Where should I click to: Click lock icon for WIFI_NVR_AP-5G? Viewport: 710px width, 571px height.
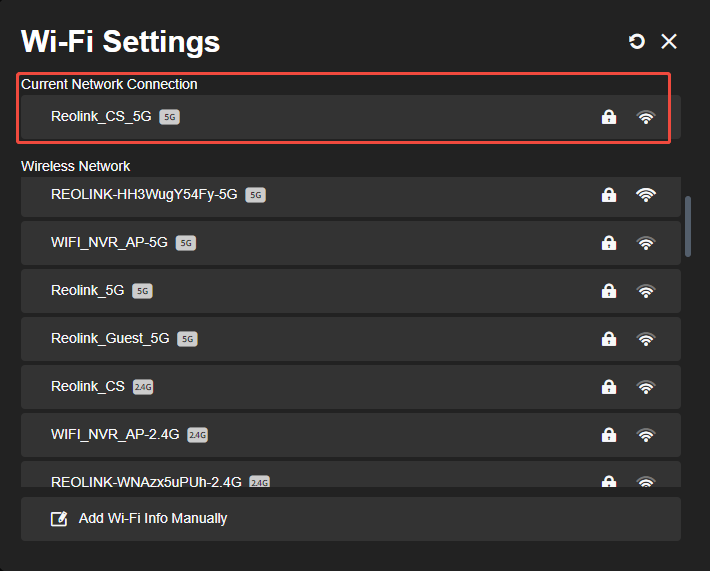609,243
